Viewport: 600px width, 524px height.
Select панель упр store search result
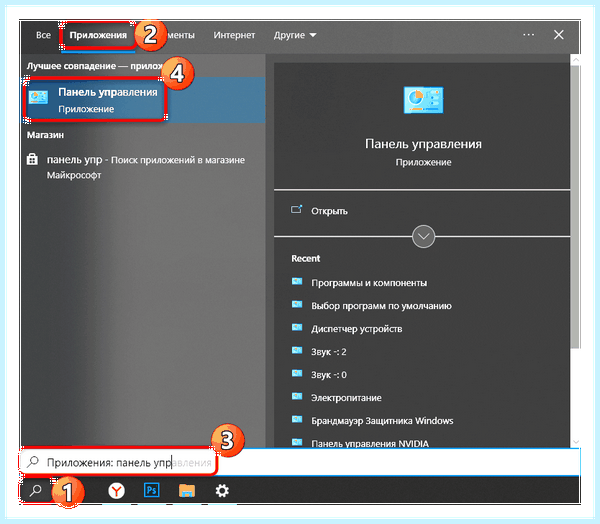point(143,167)
